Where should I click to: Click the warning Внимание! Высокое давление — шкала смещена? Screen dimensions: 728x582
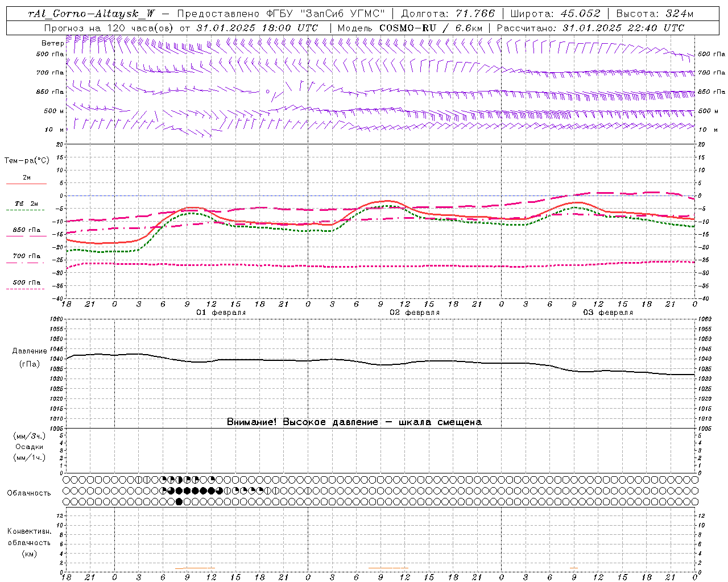[354, 422]
